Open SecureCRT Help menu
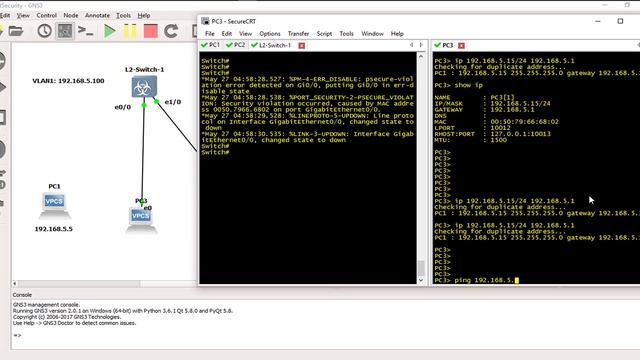The image size is (640, 360). 397,33
